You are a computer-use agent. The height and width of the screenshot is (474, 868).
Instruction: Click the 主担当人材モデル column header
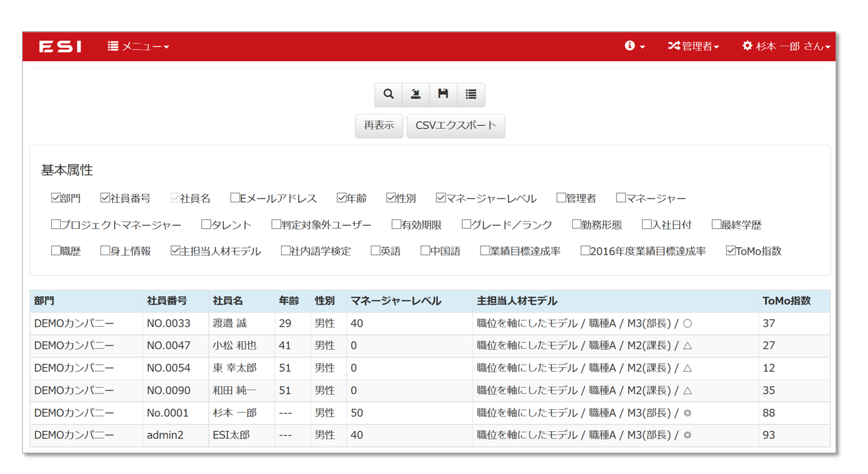[615, 301]
